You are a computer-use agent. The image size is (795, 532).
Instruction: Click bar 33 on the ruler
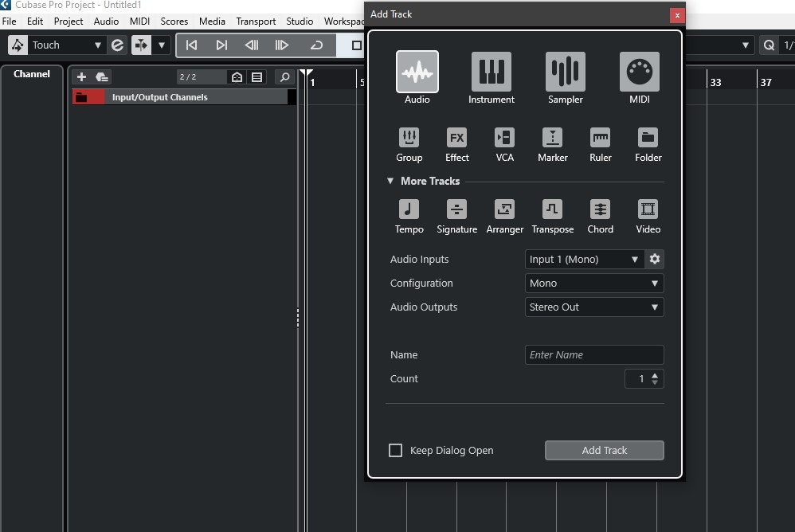715,82
